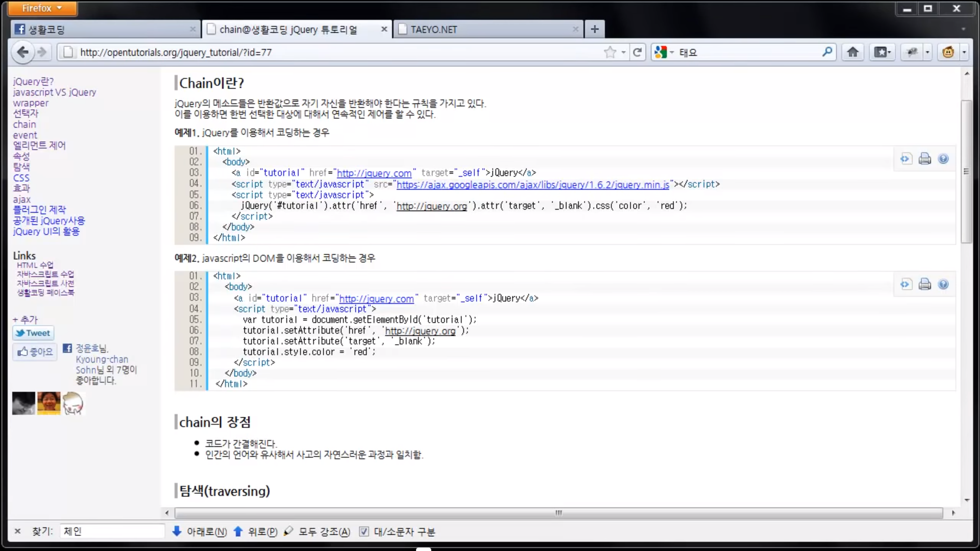Click print icon in first code block
980x551 pixels.
(x=924, y=159)
